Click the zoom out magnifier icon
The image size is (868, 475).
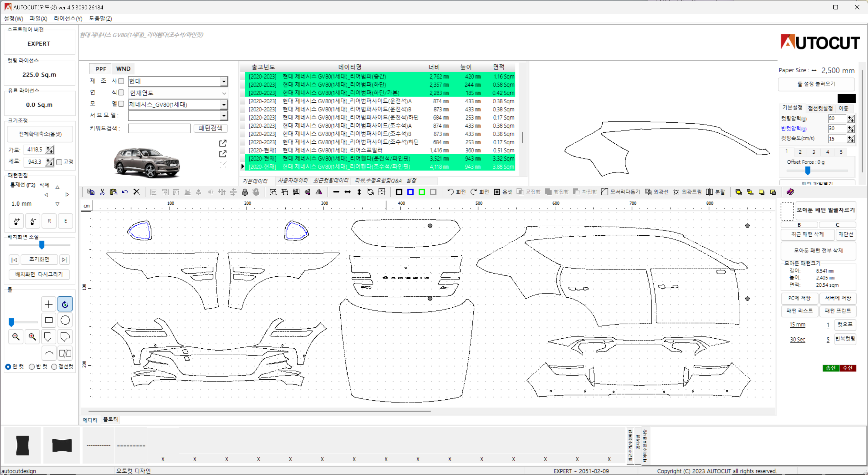16,337
